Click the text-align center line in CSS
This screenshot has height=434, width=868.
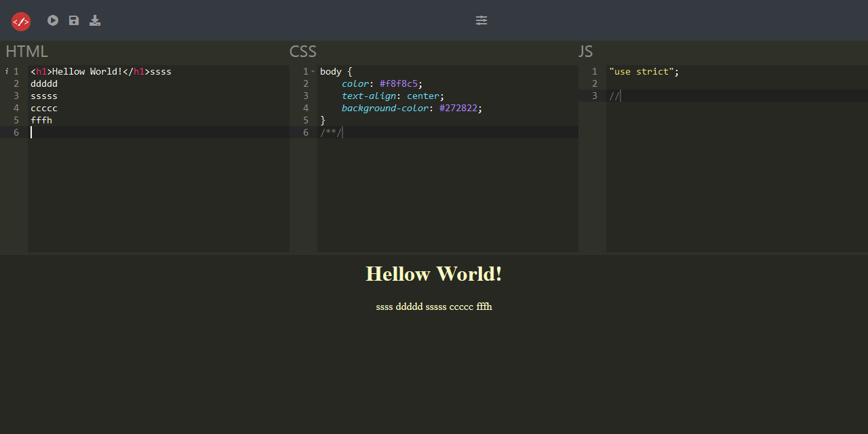click(x=393, y=96)
